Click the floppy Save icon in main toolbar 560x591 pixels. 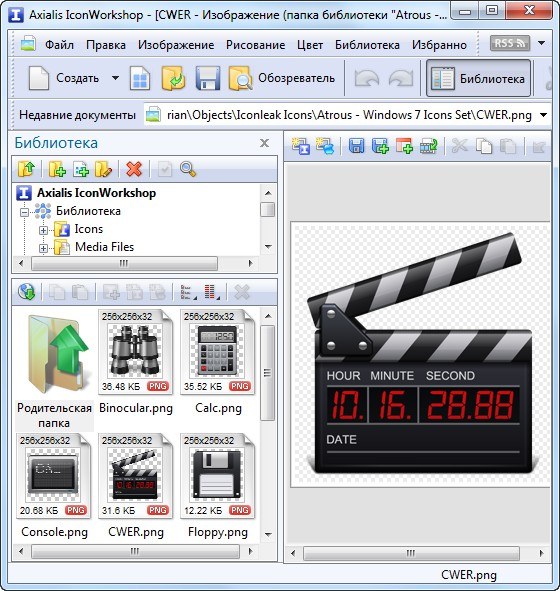point(208,78)
